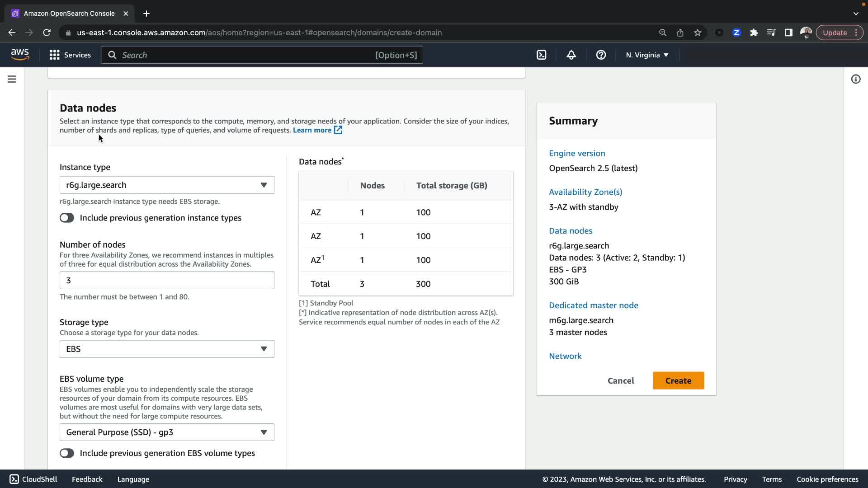Click the help question mark icon
This screenshot has width=868, height=488.
tap(601, 55)
